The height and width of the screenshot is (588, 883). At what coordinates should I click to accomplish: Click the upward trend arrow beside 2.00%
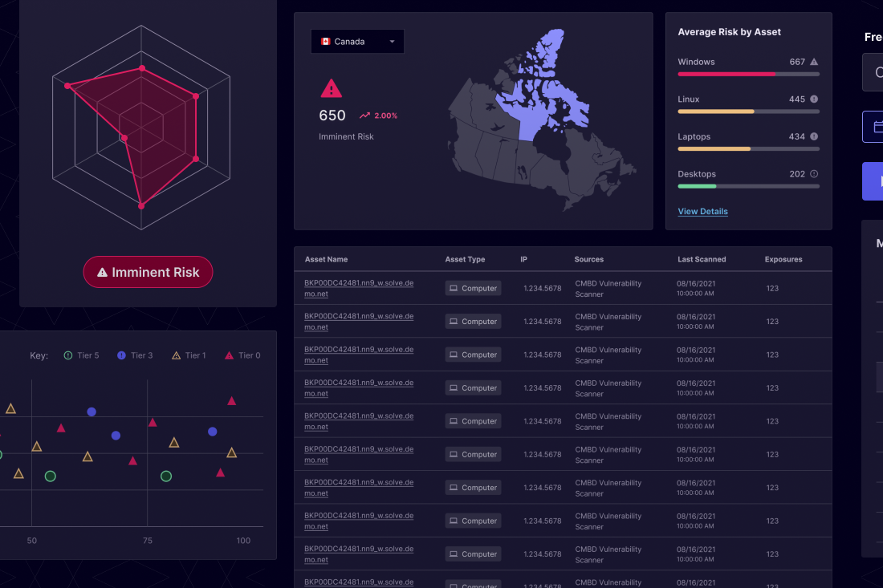click(364, 116)
